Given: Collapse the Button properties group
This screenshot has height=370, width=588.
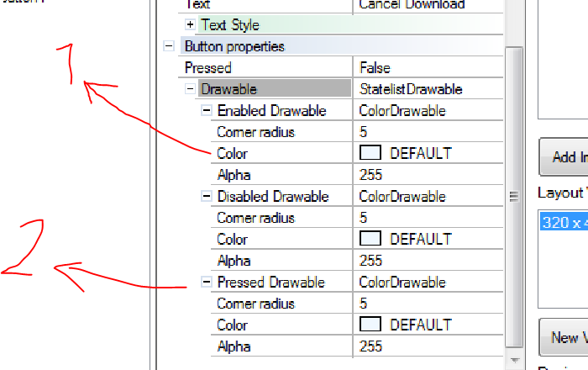Looking at the screenshot, I should tap(169, 46).
